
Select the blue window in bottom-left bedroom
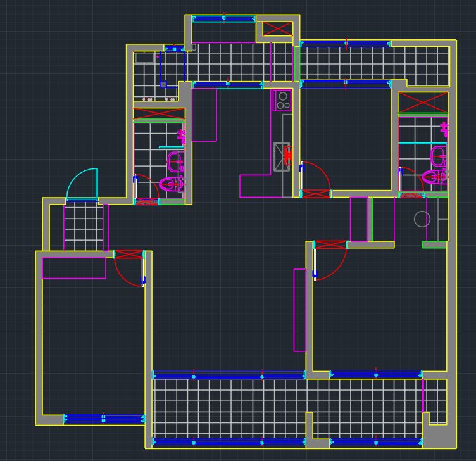coord(104,419)
